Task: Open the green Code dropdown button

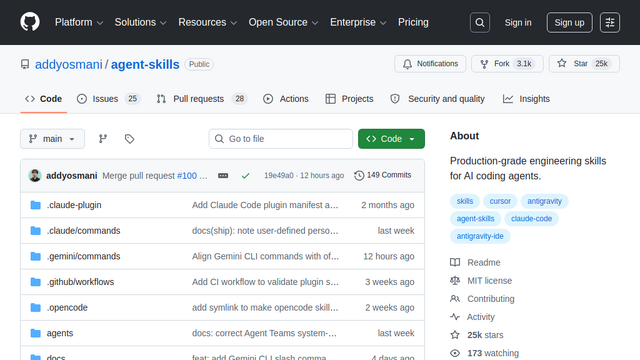Action: (391, 139)
